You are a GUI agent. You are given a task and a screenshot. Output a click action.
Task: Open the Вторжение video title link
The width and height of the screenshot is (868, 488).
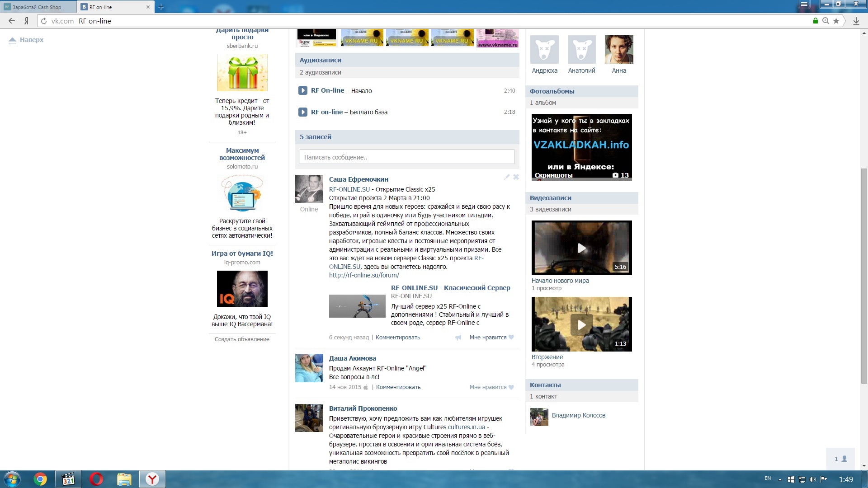[x=547, y=357]
